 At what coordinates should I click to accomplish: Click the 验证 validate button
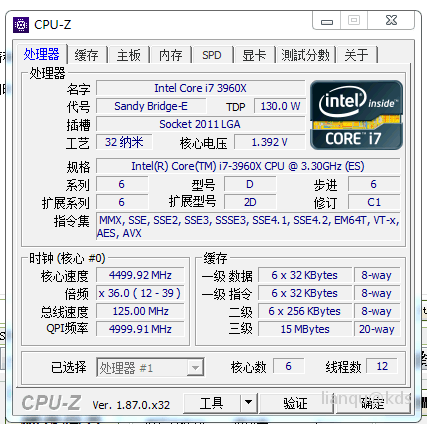pyautogui.click(x=295, y=403)
